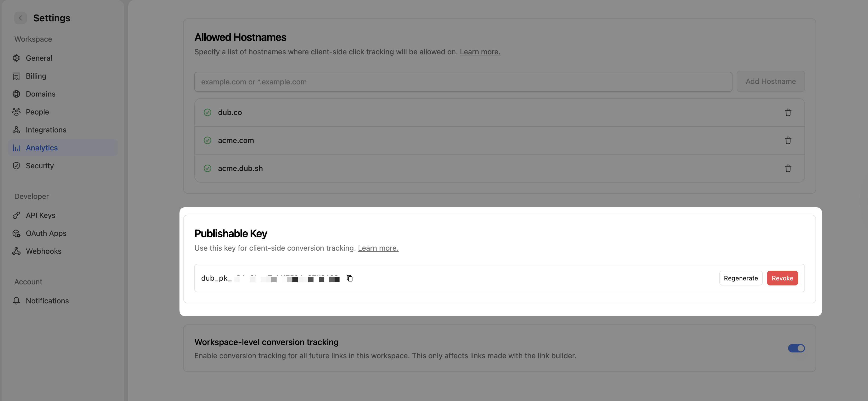Screen dimensions: 868x401
Task: Open the Webhooks icon
Action: [x=17, y=251]
